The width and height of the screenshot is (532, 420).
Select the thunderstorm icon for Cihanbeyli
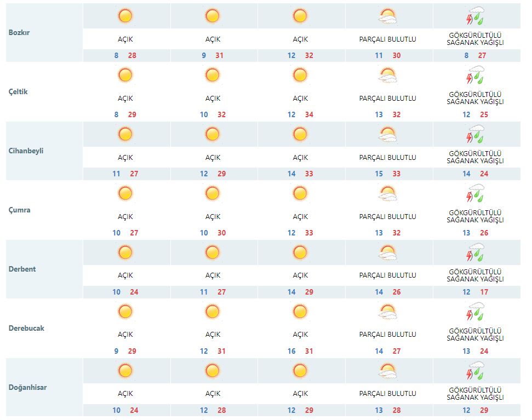pyautogui.click(x=475, y=135)
